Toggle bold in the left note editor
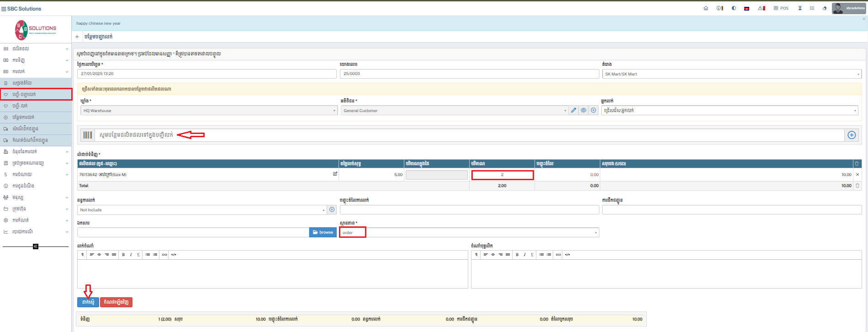 123,255
